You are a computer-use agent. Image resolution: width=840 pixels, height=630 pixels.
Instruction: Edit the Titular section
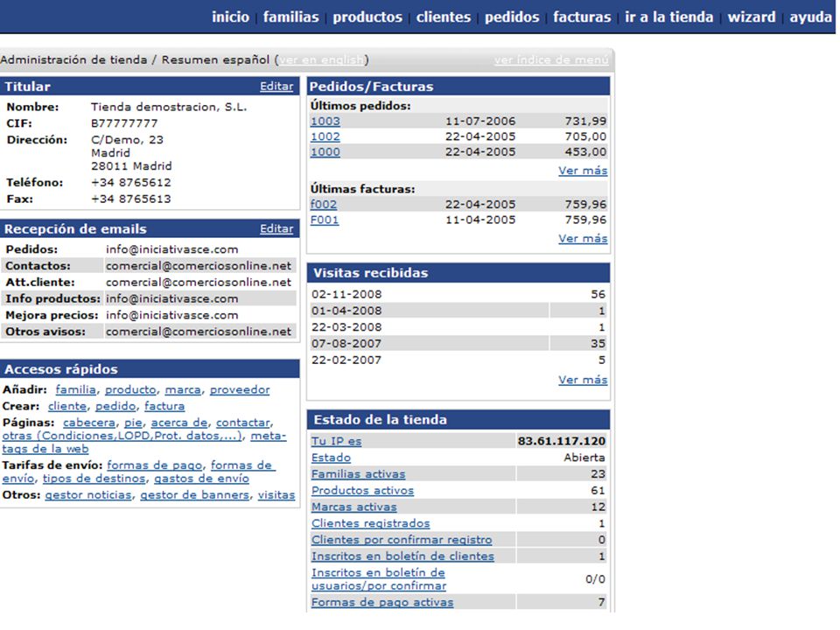tap(276, 87)
